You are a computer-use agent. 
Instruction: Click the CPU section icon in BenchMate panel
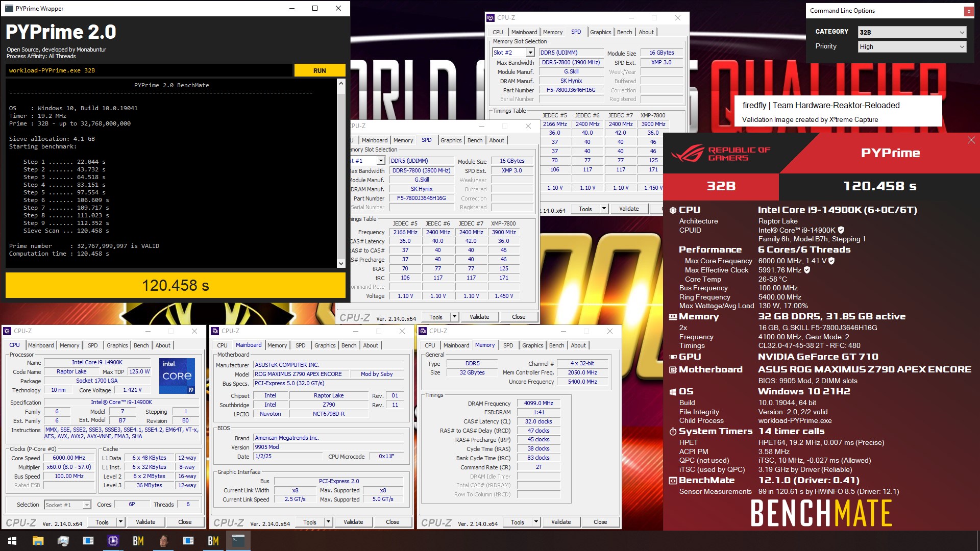673,210
